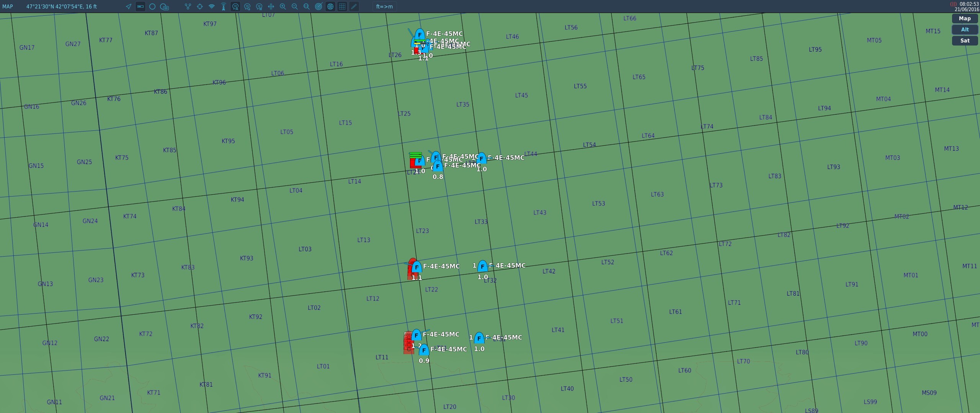Viewport: 980px width, 413px height.
Task: Select the F-4E-45MC marked 1.0 near LT31
Action: (479, 338)
